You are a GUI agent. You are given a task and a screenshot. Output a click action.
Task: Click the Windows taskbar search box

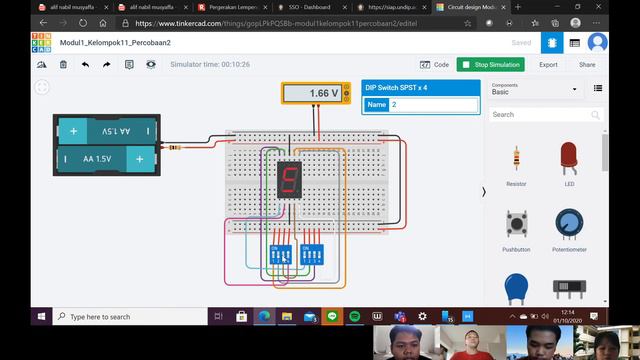[x=130, y=317]
